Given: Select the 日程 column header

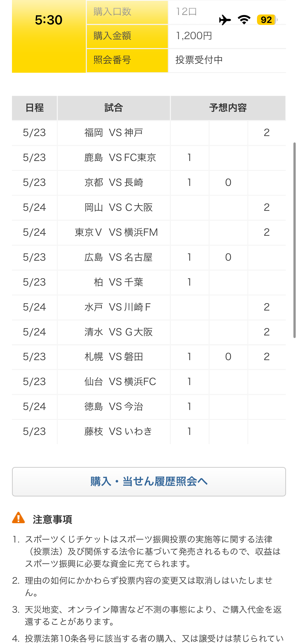Looking at the screenshot, I should (x=34, y=108).
